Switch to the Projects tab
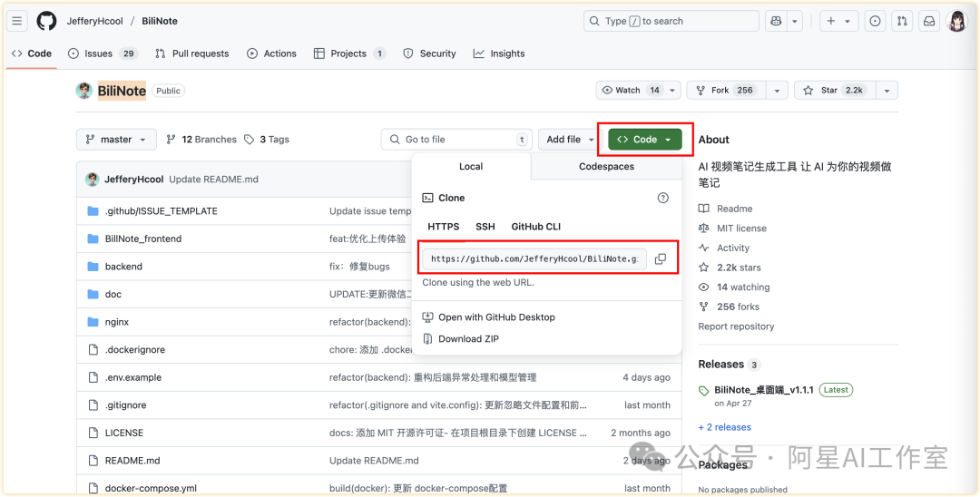 pos(350,54)
